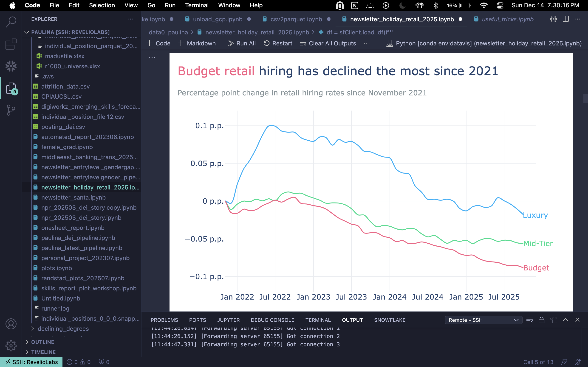
Task: Open newsletter_santa.ipynb in the explorer
Action: pyautogui.click(x=73, y=197)
